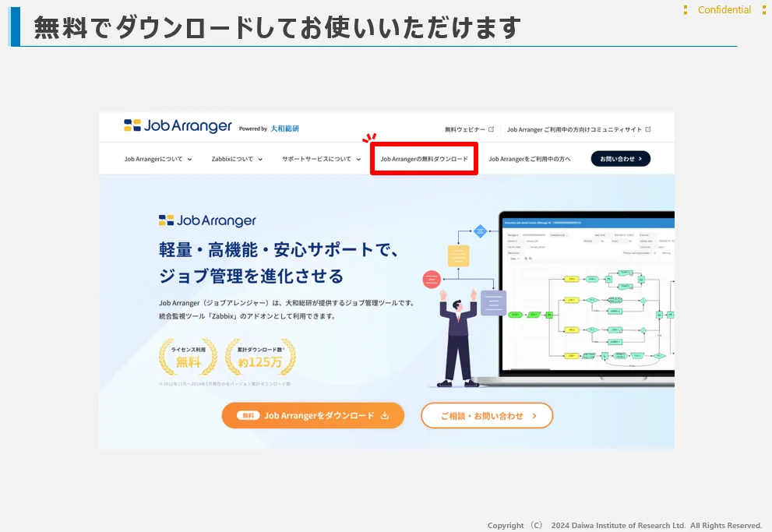Click the arrow inside お問い合わせ button
The height and width of the screenshot is (532, 772).
640,159
